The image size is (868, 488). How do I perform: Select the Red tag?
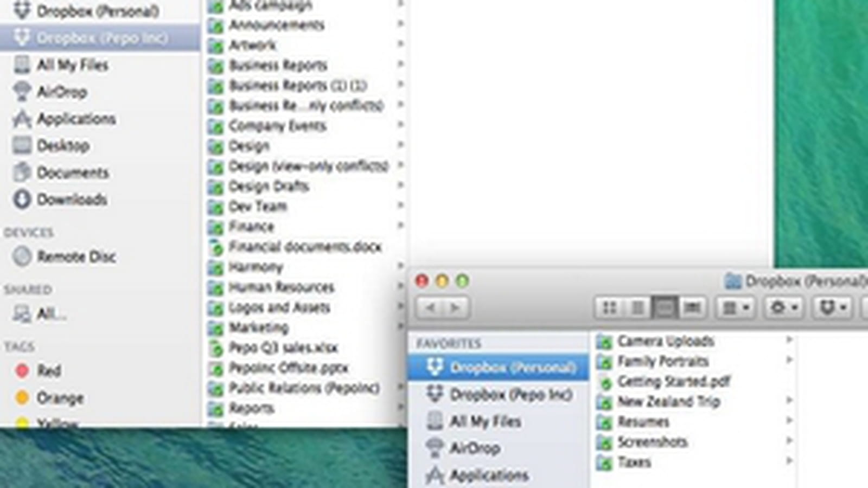37,370
